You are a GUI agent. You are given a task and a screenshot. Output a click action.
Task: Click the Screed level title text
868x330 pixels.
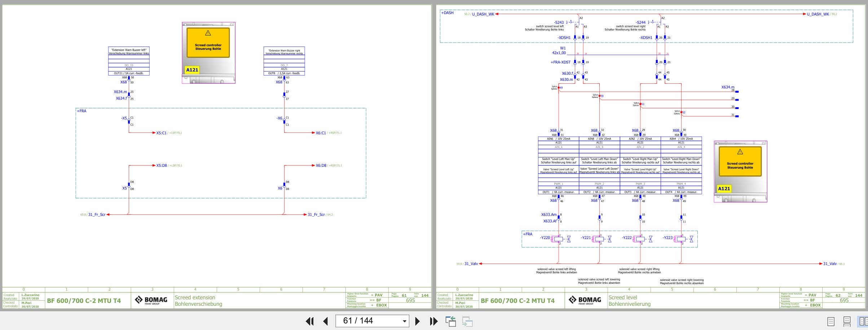tap(623, 298)
